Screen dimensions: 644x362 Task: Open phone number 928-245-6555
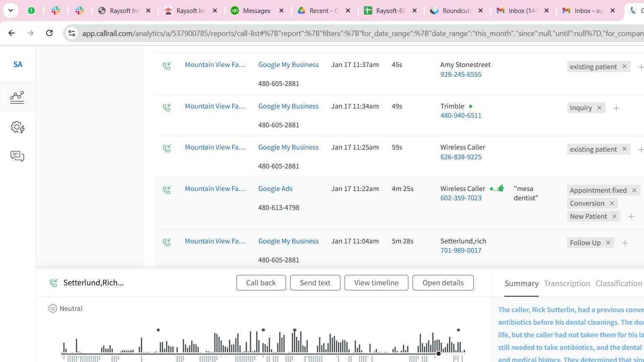[461, 74]
